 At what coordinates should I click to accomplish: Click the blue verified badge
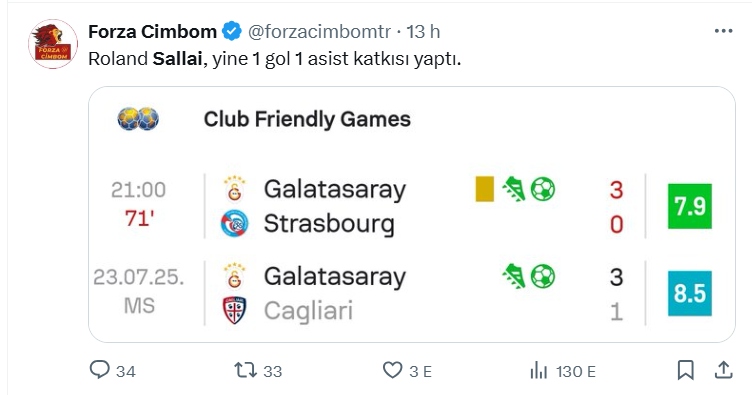(232, 32)
